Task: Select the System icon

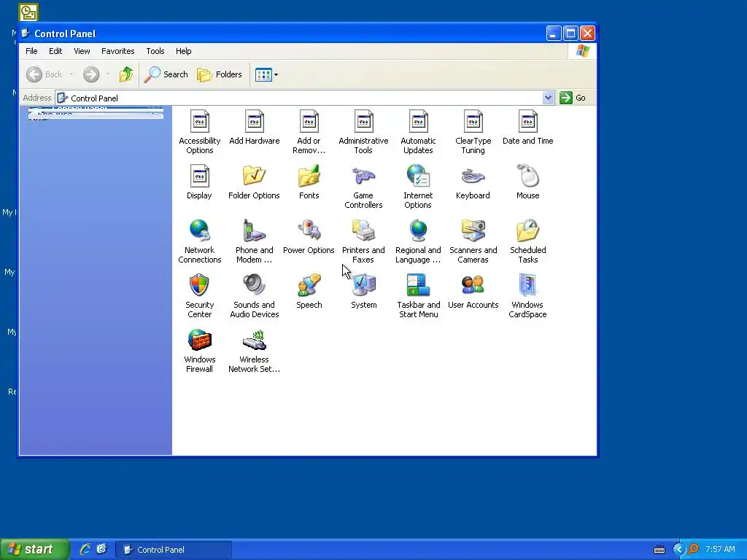Action: [x=363, y=285]
